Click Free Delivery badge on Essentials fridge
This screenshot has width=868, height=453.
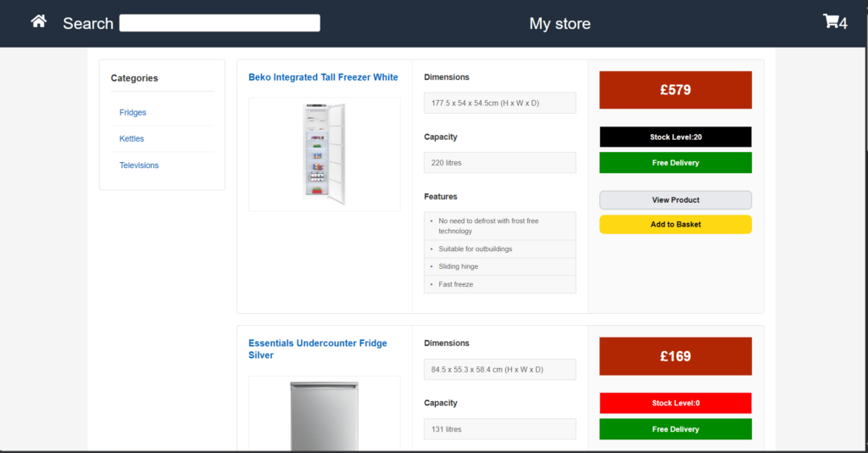pyautogui.click(x=676, y=429)
